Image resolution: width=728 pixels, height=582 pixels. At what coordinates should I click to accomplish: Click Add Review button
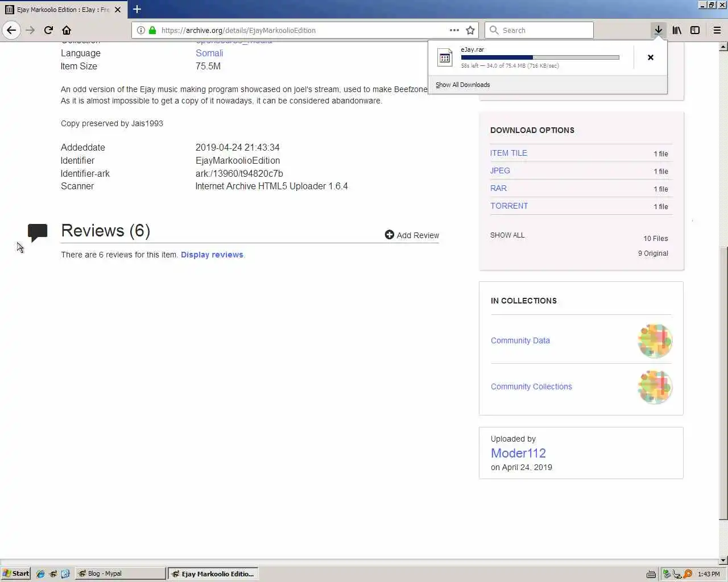tap(412, 235)
